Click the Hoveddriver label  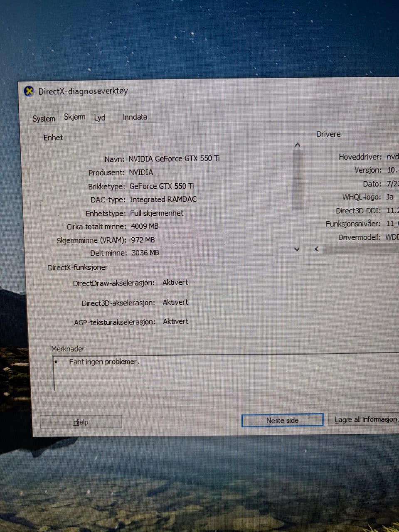[x=360, y=157]
